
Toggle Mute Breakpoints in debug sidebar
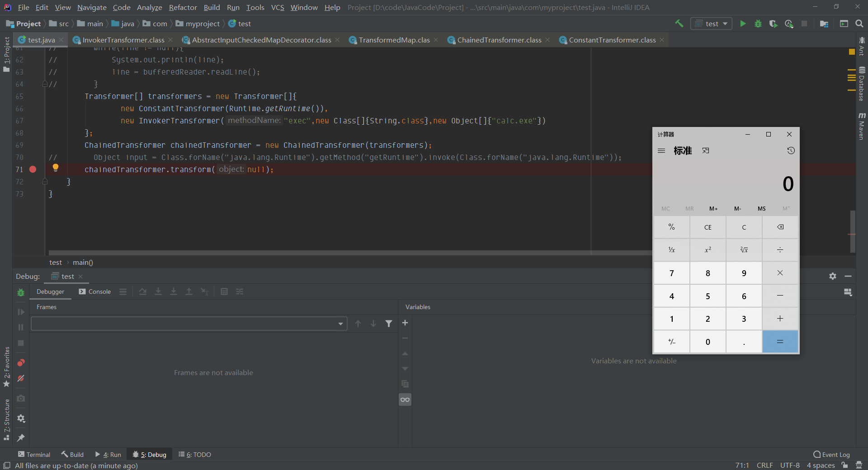tap(21, 378)
